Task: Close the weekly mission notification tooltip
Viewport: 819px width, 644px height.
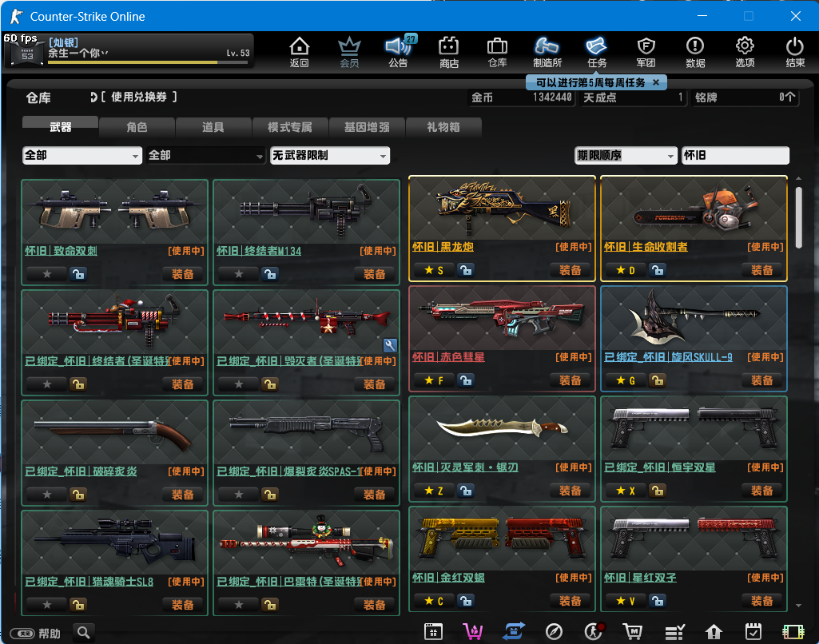Action: 656,82
